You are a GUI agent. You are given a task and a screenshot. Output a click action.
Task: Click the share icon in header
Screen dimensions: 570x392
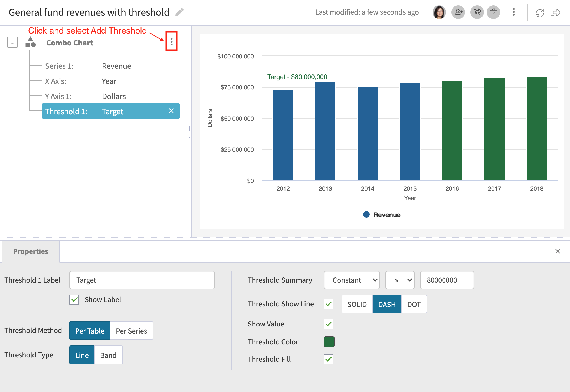pos(477,12)
